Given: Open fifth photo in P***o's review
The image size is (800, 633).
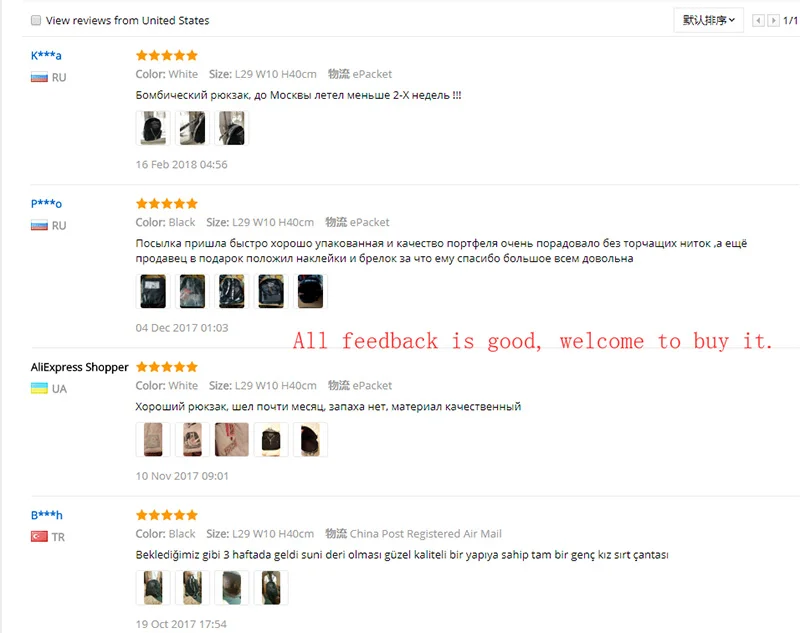Looking at the screenshot, I should point(310,291).
